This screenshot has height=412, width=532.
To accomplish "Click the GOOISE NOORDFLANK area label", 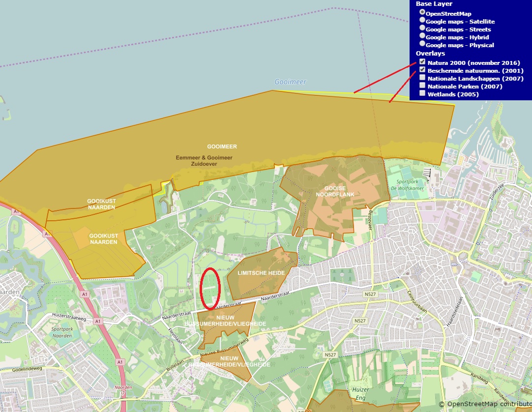I will coord(335,191).
